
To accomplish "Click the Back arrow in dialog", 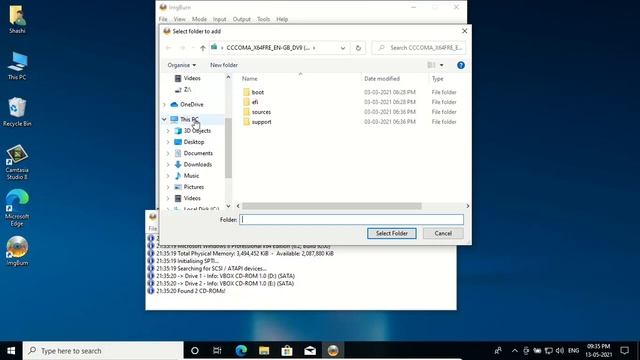I will click(168, 48).
